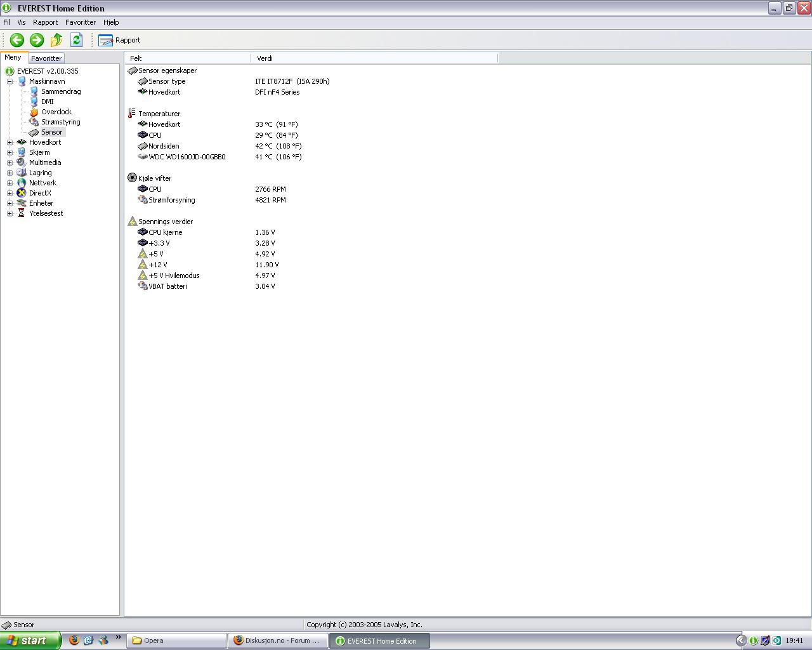Image resolution: width=812 pixels, height=650 pixels.
Task: Click the DirectX icon in tree
Action: (22, 193)
